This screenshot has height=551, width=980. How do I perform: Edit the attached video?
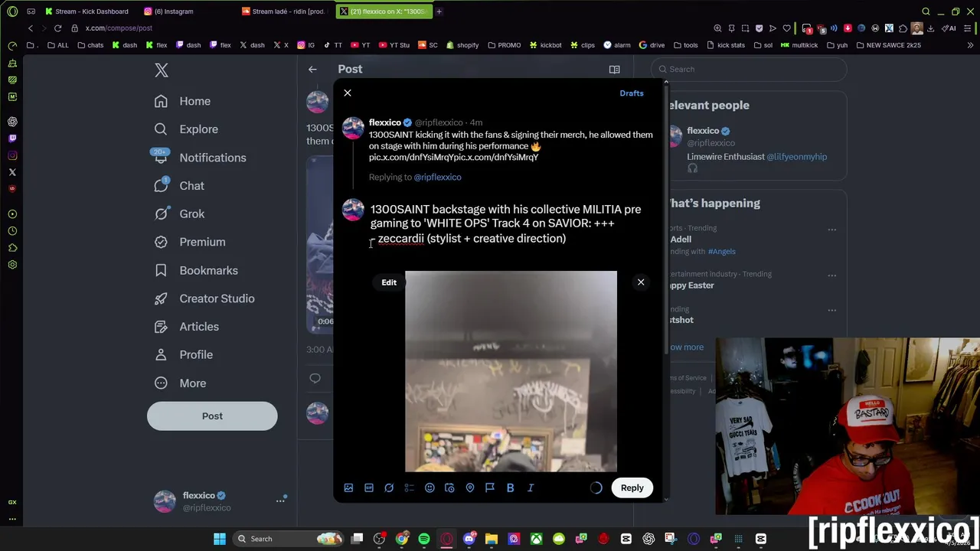coord(389,282)
